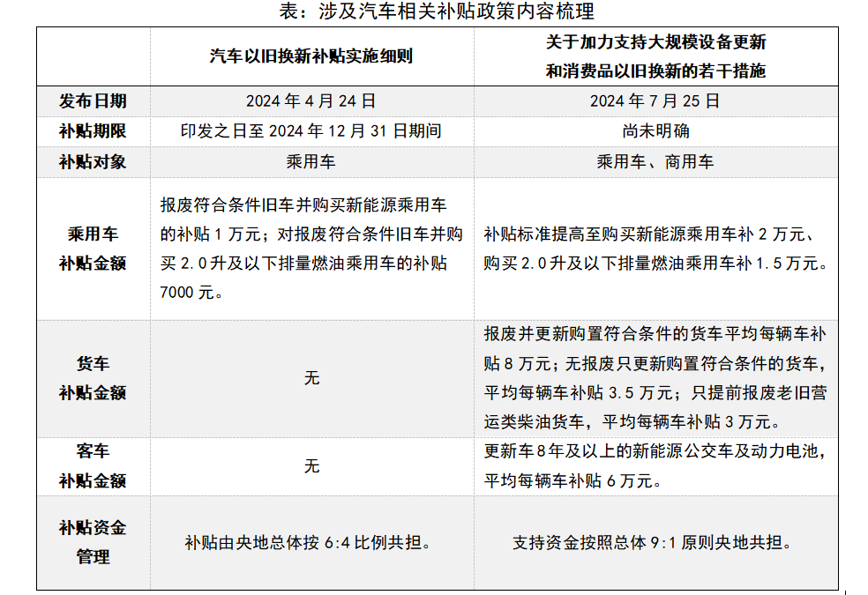Select the 9:1 原则央地共担 cell
This screenshot has height=595, width=868.
tap(655, 543)
